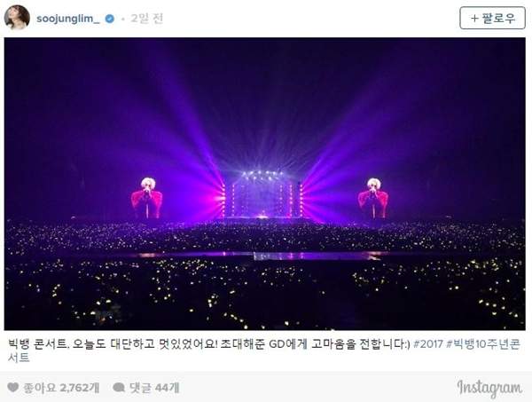The height and width of the screenshot is (402, 532).
Task: View the 좋아요 2,762개 likes count
Action: (61, 388)
